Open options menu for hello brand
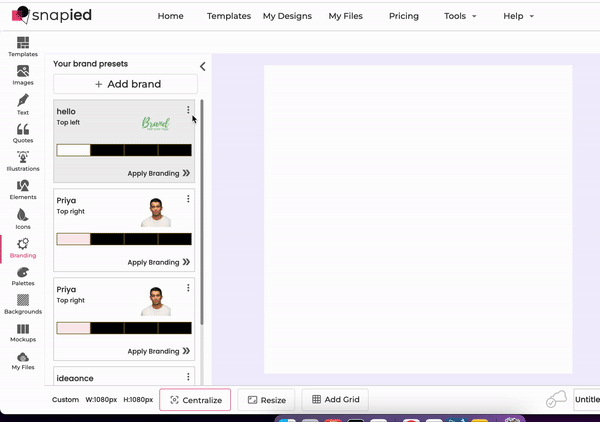 tap(188, 110)
